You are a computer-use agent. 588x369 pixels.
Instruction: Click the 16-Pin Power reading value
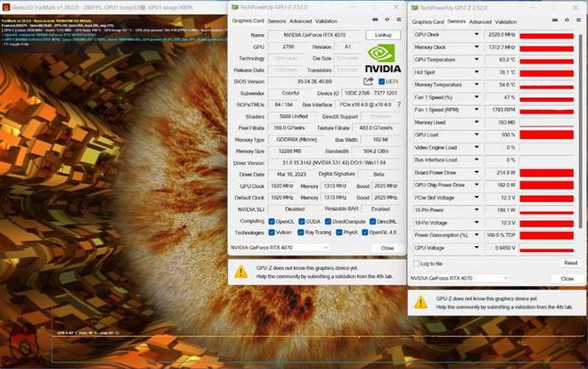501,210
